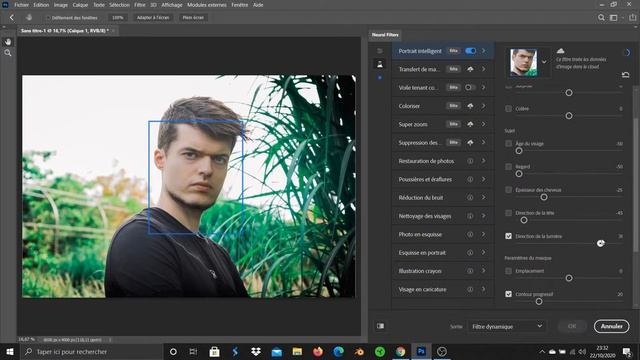Viewport: 640px width, 360px height.
Task: Click info icon for Réduction du bruit
Action: coord(470,198)
